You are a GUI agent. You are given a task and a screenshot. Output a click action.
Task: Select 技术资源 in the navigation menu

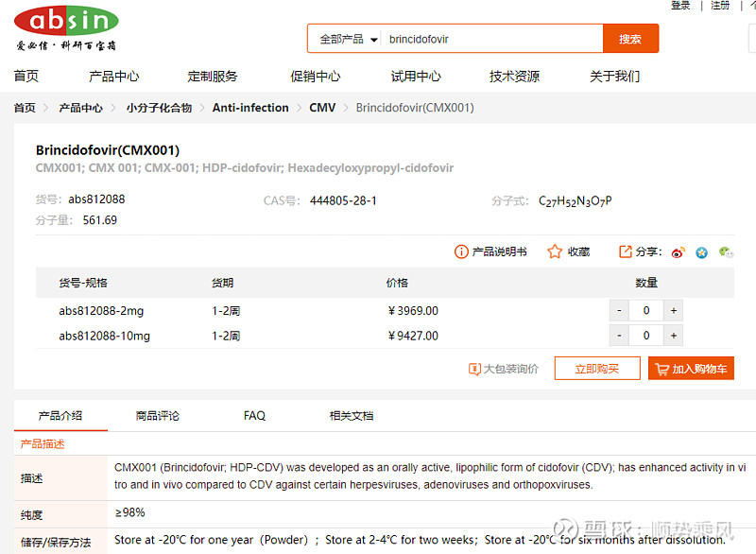click(x=515, y=77)
